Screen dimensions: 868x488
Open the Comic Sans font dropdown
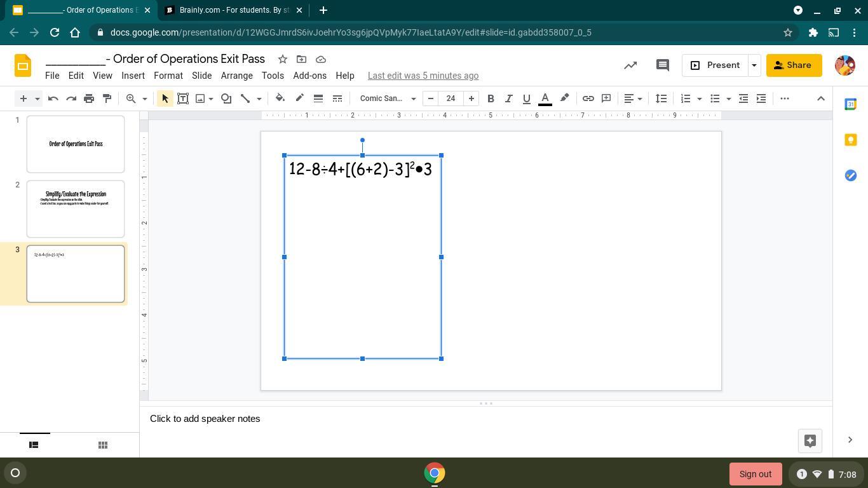pyautogui.click(x=388, y=98)
